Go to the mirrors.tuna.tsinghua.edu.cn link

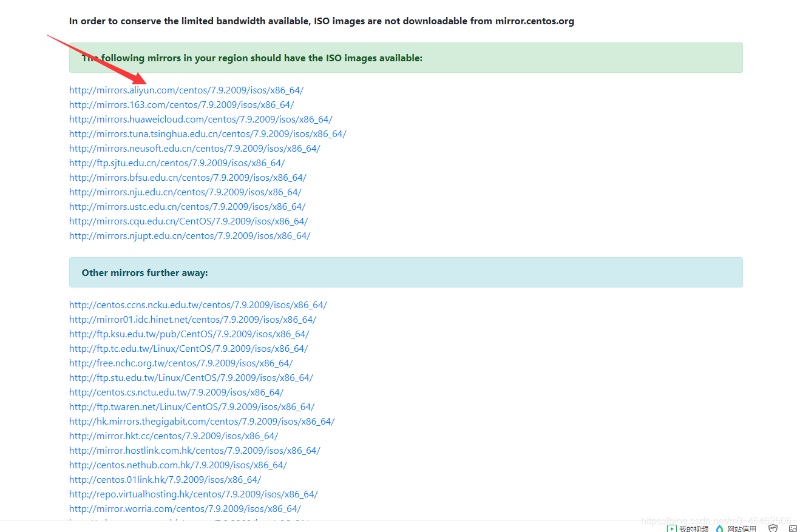pyautogui.click(x=208, y=134)
